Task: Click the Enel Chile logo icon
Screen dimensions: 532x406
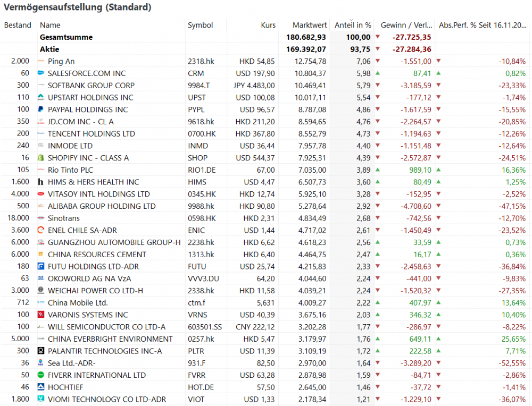Action: (x=41, y=231)
